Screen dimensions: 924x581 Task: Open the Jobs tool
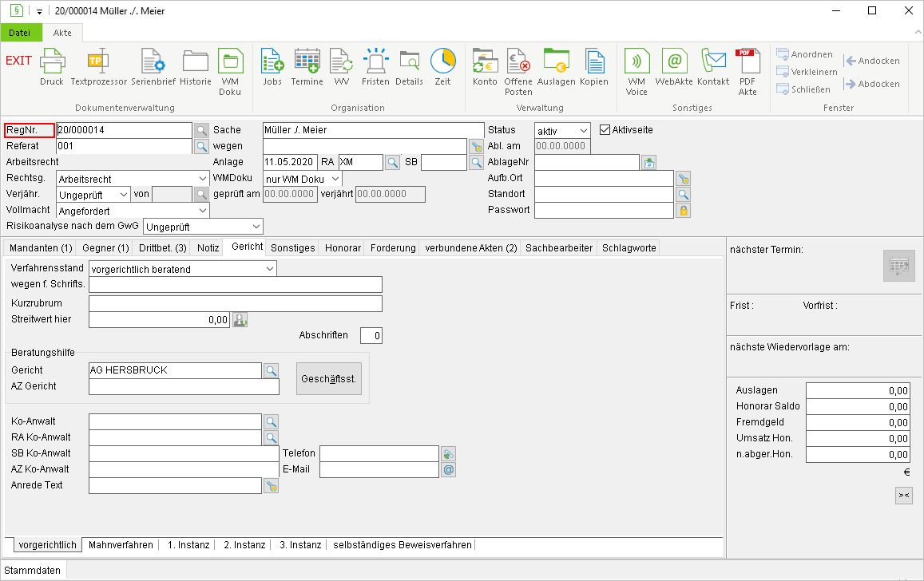(272, 66)
